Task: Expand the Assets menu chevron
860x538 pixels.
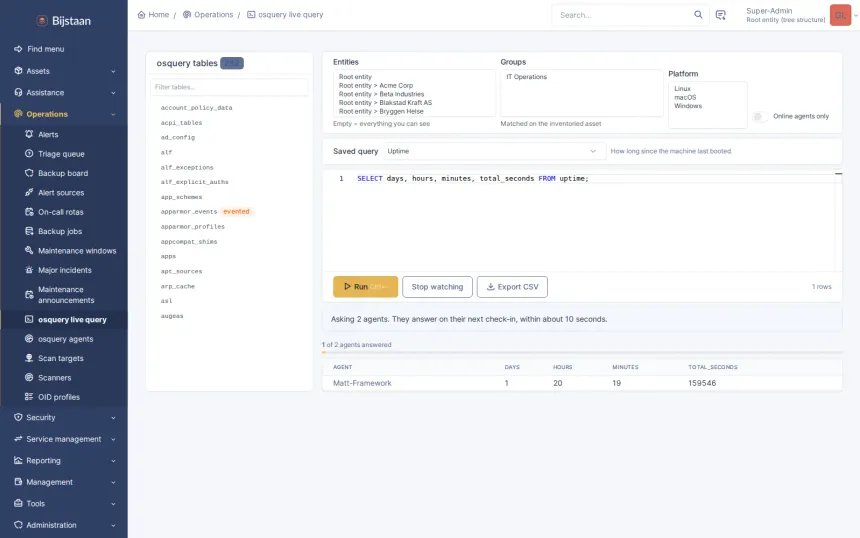Action: point(113,71)
